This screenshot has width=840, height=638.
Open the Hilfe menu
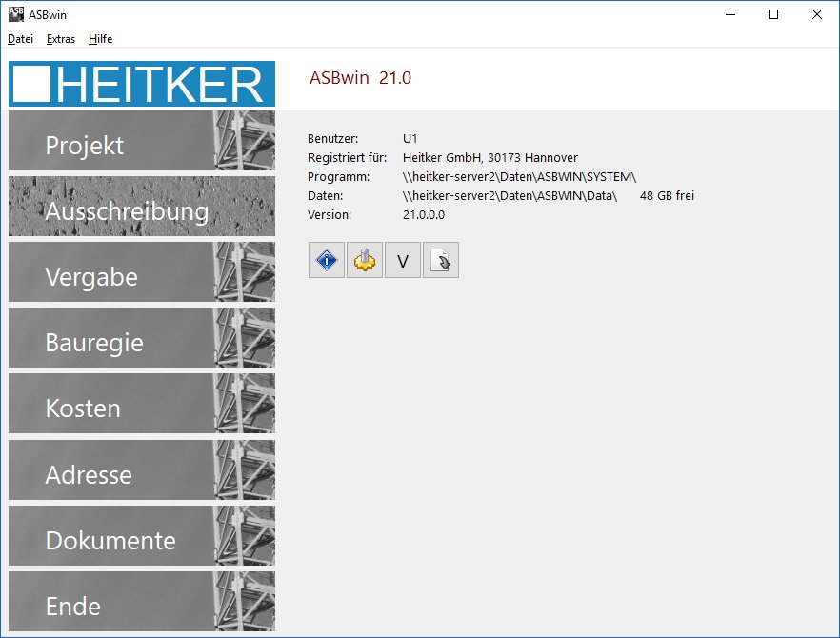point(100,39)
